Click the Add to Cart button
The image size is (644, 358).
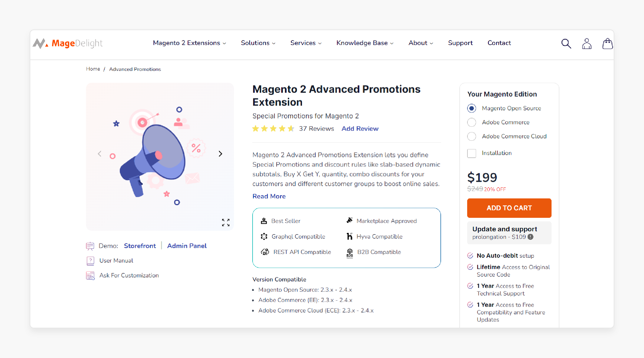point(509,208)
